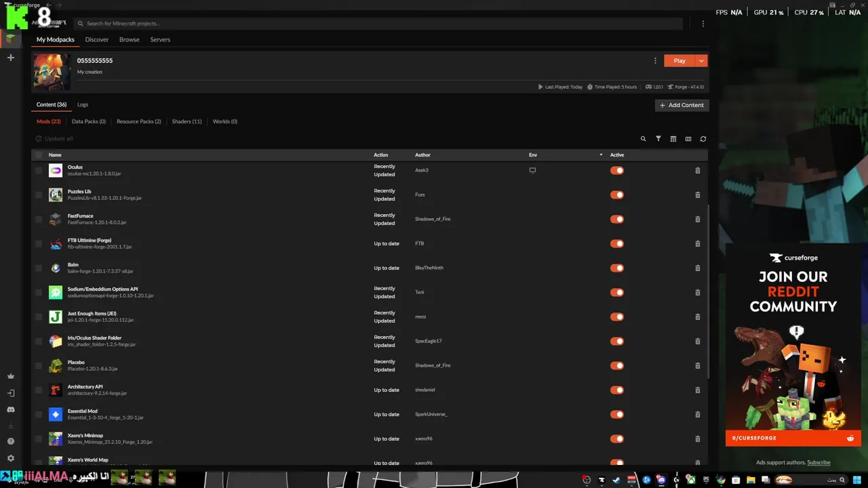868x488 pixels.
Task: Delete the Oculus mod with trash icon
Action: point(698,171)
